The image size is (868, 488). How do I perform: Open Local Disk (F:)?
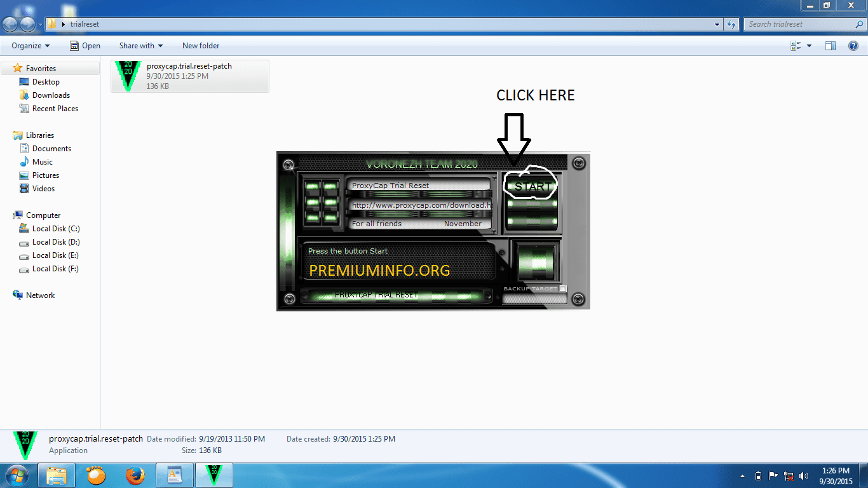coord(56,269)
